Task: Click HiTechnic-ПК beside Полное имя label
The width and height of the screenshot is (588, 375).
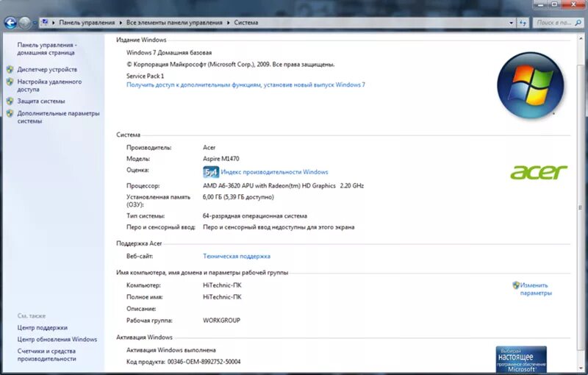Action: [223, 297]
